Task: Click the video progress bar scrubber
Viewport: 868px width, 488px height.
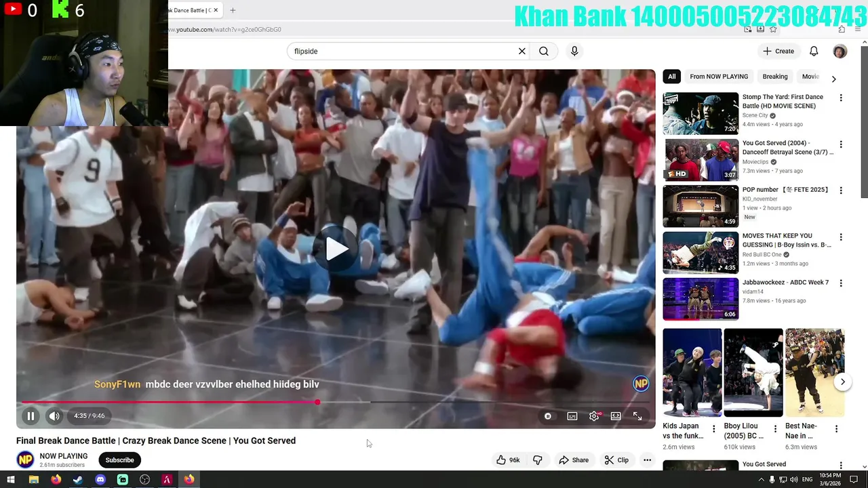Action: click(x=317, y=402)
